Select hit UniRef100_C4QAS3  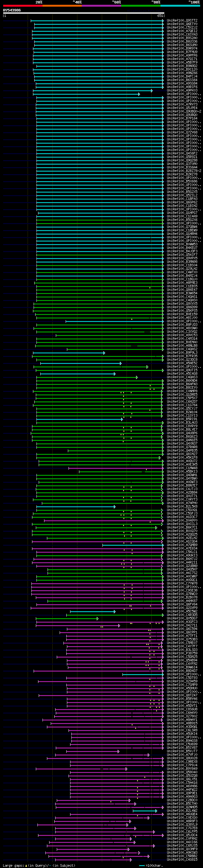(182, 377)
